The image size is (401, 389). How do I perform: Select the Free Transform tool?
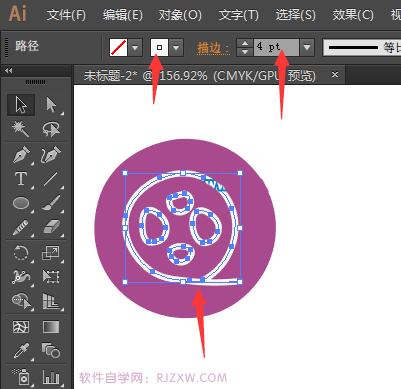coord(51,277)
